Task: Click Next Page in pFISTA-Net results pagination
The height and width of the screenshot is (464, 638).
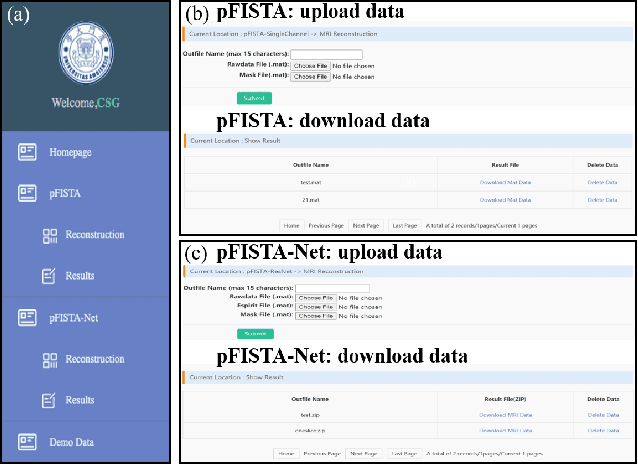Action: tap(364, 453)
